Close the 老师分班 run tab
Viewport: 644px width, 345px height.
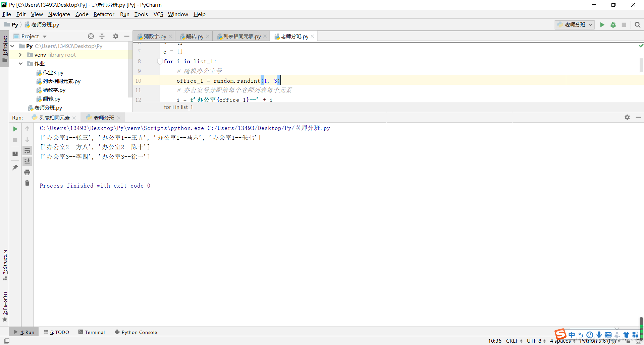pyautogui.click(x=119, y=118)
